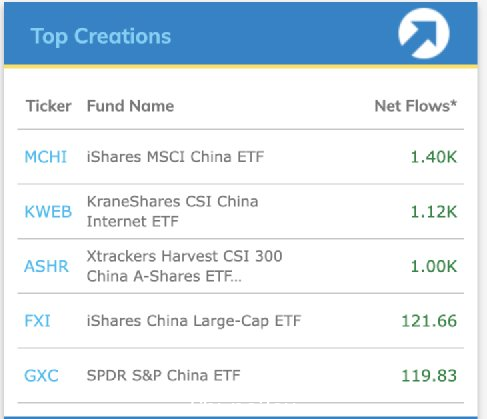Click the Top Creations header title
This screenshot has height=419, width=487.
[101, 36]
